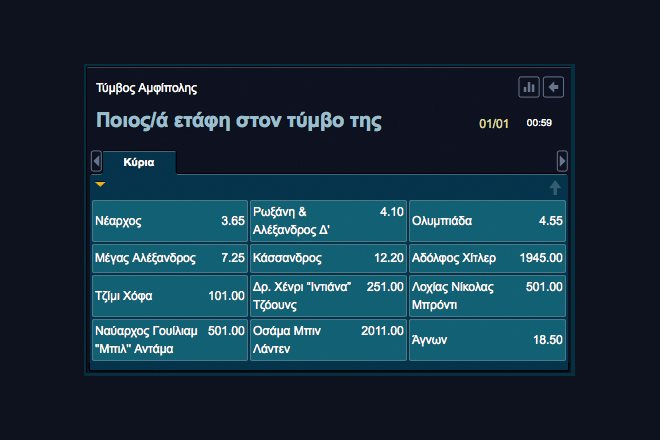Image resolution: width=660 pixels, height=440 pixels.
Task: Pick Τζίμι Χόφα at 101.00
Action: 169,296
